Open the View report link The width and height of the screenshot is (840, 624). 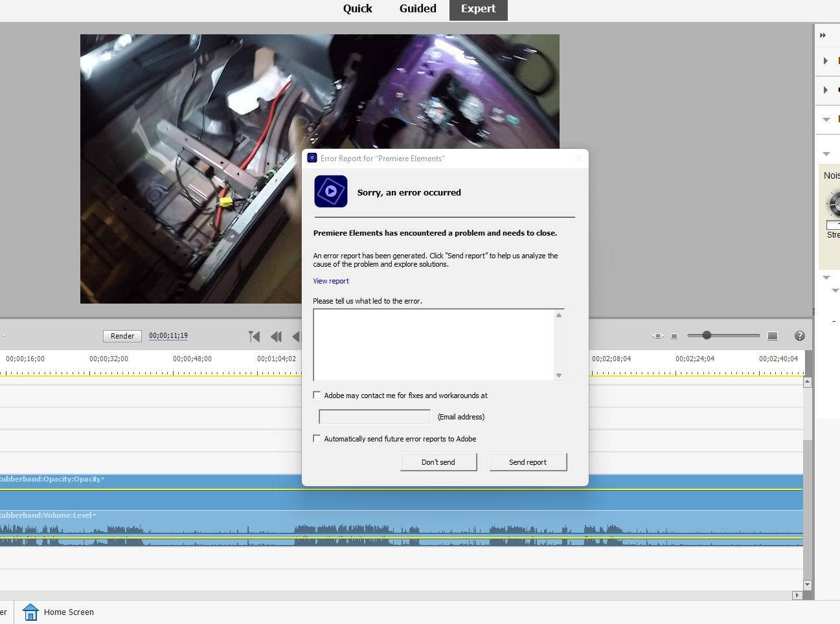click(x=331, y=281)
